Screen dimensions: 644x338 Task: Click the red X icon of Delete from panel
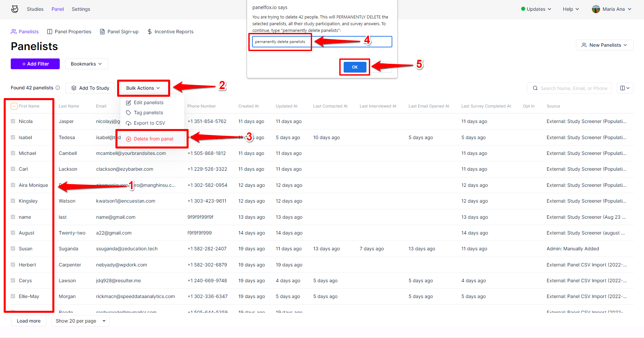click(129, 139)
